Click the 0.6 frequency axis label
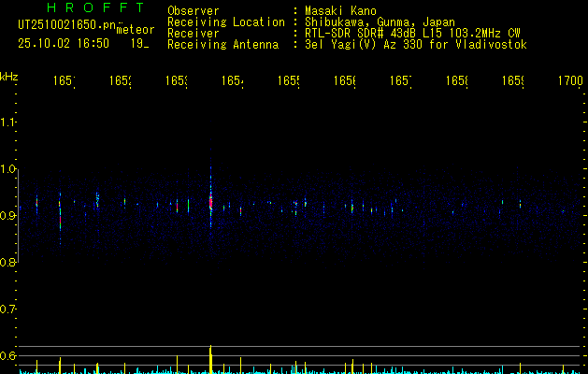Viewport: 588px width, 374px height. 7,355
